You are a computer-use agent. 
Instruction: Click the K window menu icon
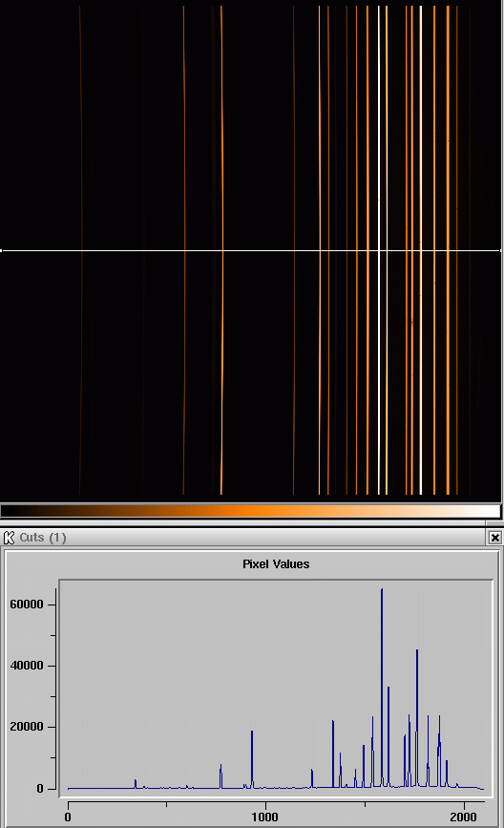pyautogui.click(x=9, y=538)
